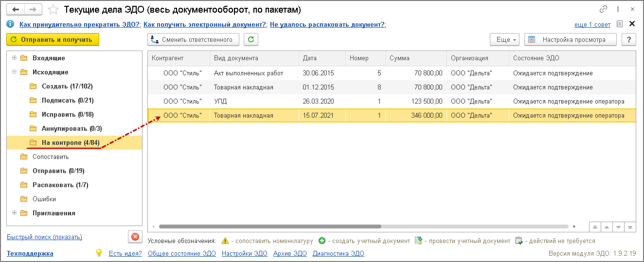Open the window options three-dot menu
The image size is (644, 262).
click(618, 9)
